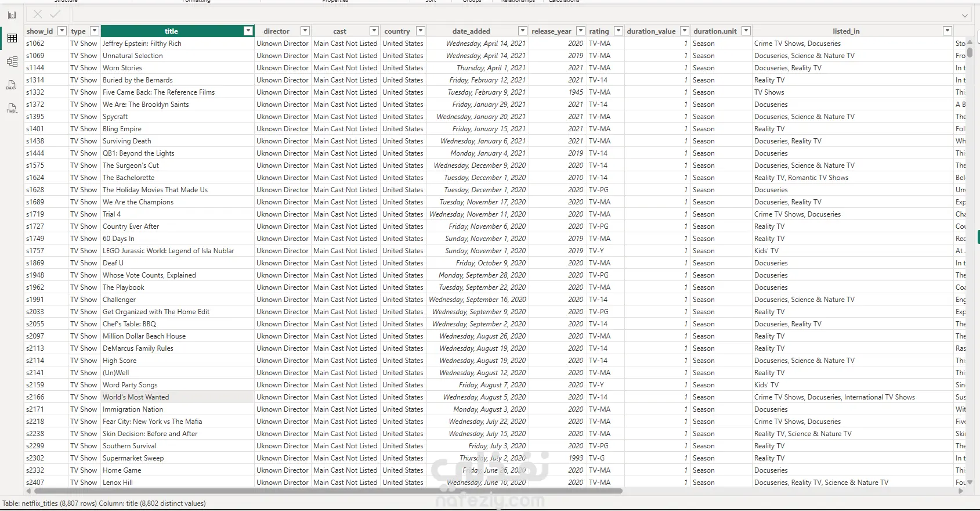
Task: Expand the formula bar chevron
Action: (x=965, y=15)
